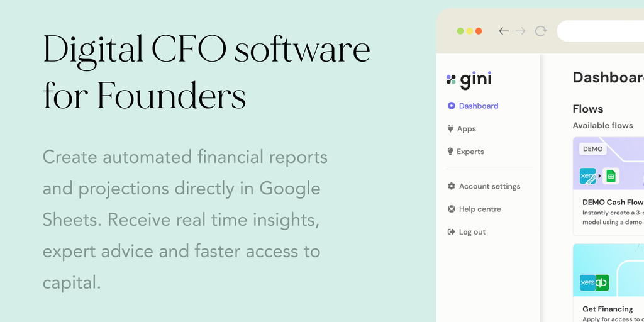Click the green window dot

coord(460,31)
